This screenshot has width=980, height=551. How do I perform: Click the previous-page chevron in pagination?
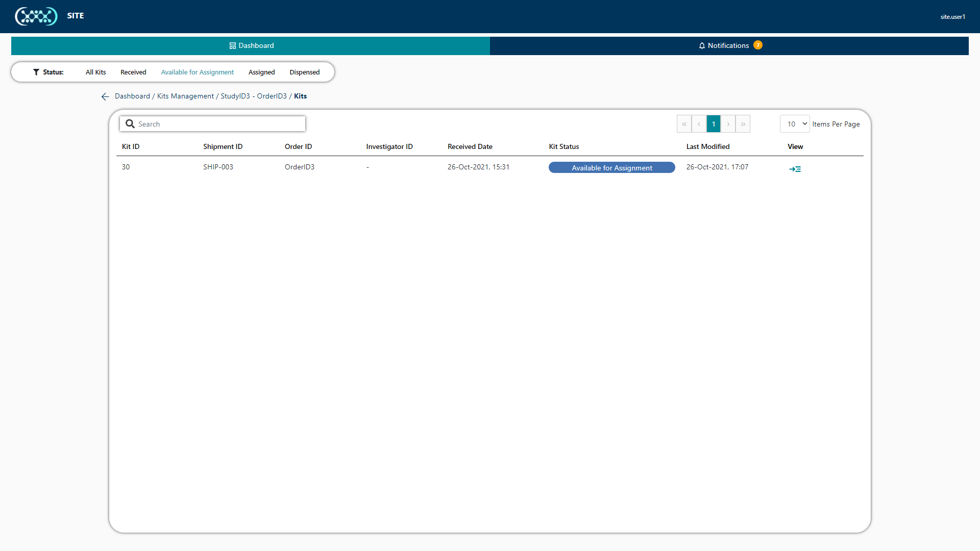[698, 123]
